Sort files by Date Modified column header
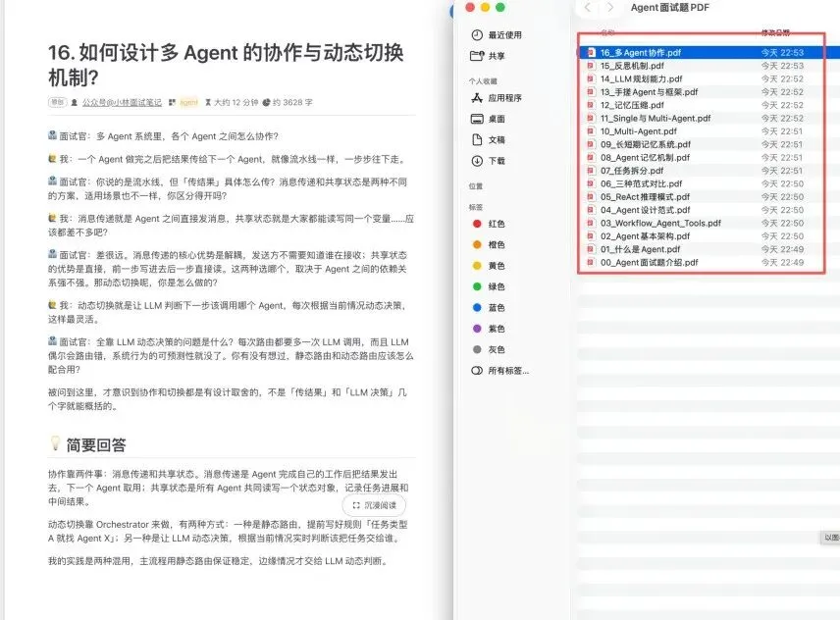Screen dimensions: 840x620 pos(775,32)
